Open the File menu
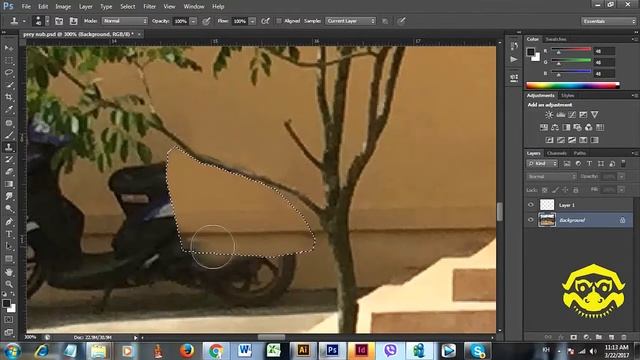 26,7
